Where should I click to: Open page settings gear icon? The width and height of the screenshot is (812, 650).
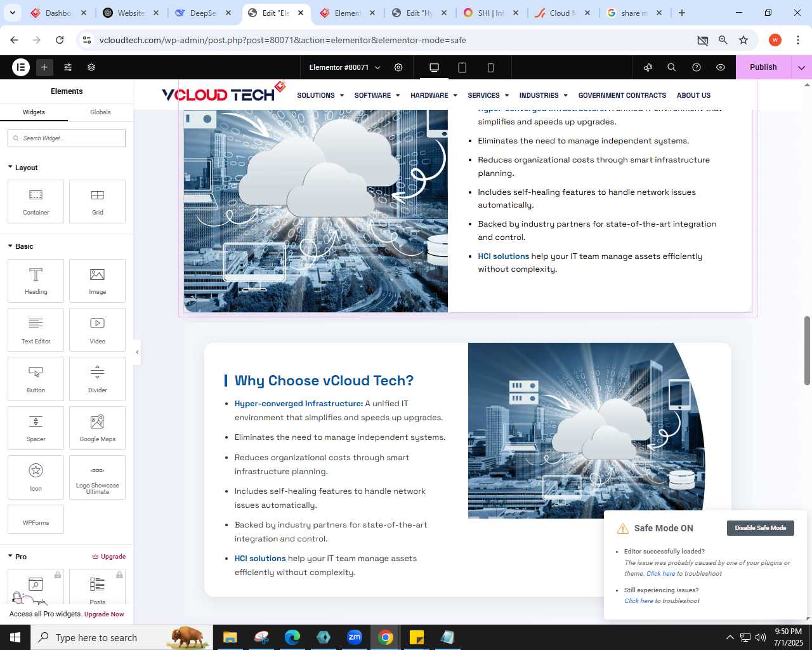(x=398, y=67)
